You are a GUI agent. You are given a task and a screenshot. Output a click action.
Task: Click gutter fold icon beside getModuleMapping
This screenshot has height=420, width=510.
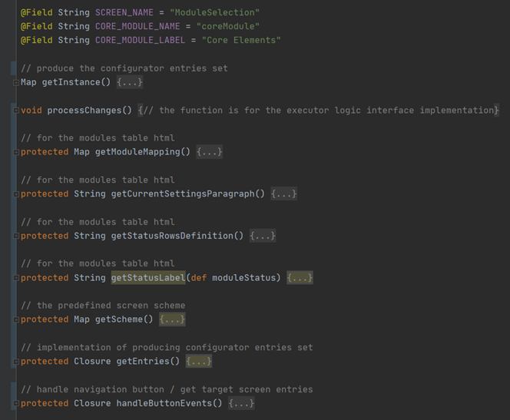pos(16,153)
